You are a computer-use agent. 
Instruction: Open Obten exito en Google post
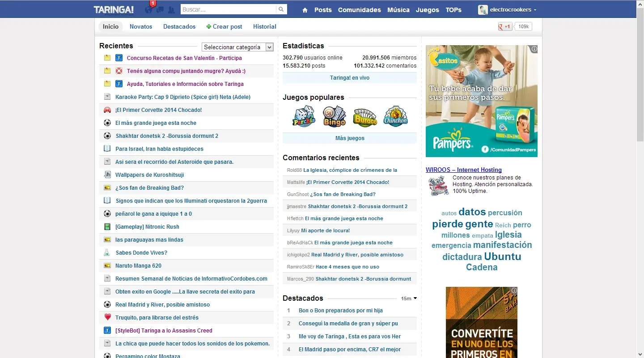(185, 292)
